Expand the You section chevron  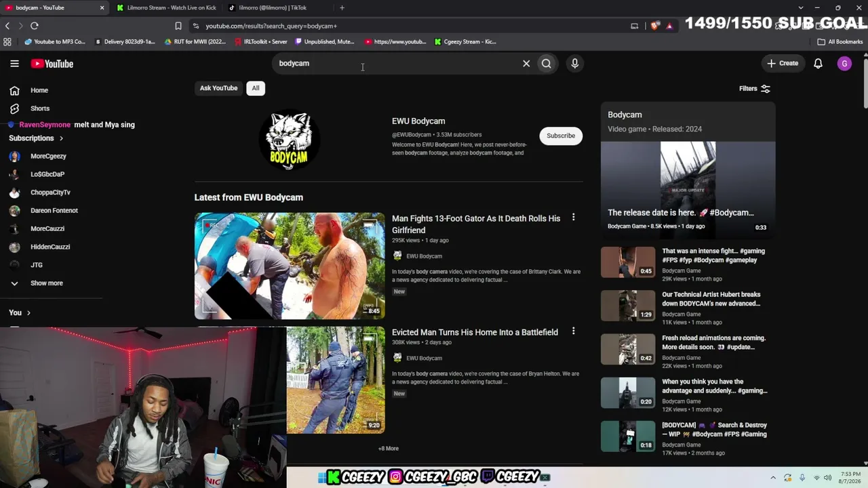pos(28,312)
